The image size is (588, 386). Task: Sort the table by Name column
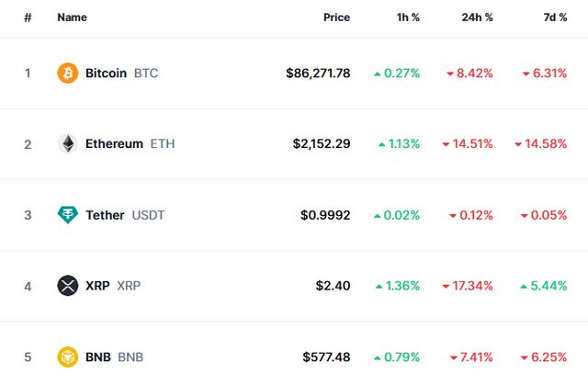tap(72, 17)
